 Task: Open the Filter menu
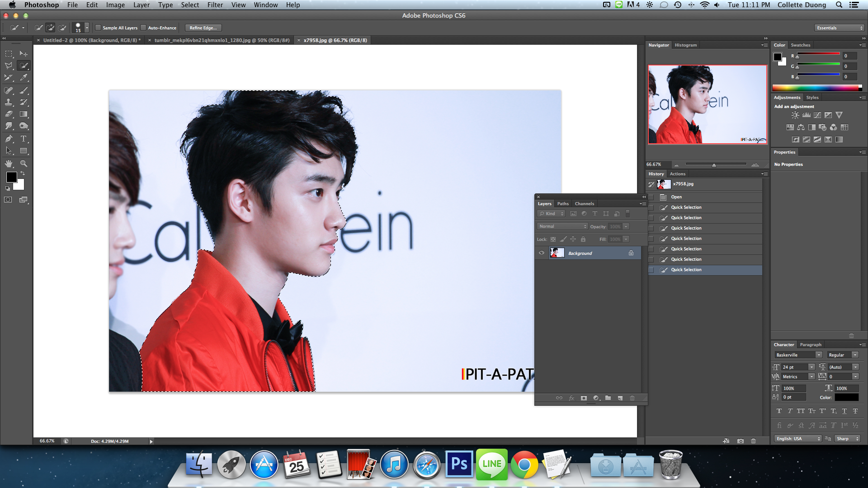point(215,5)
